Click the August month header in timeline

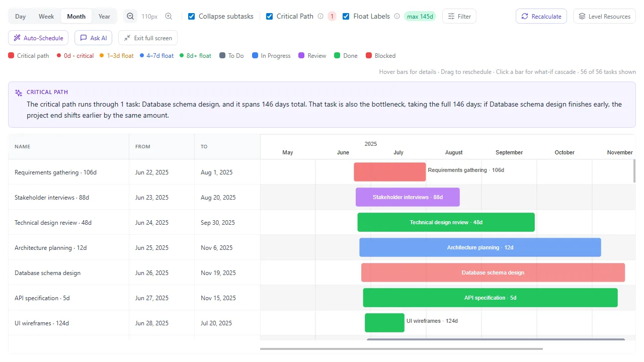(454, 152)
